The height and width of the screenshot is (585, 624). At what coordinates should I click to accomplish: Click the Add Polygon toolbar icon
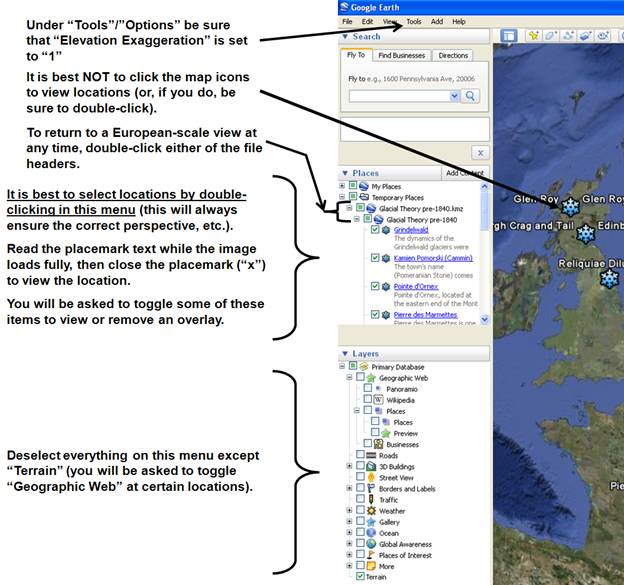point(552,36)
